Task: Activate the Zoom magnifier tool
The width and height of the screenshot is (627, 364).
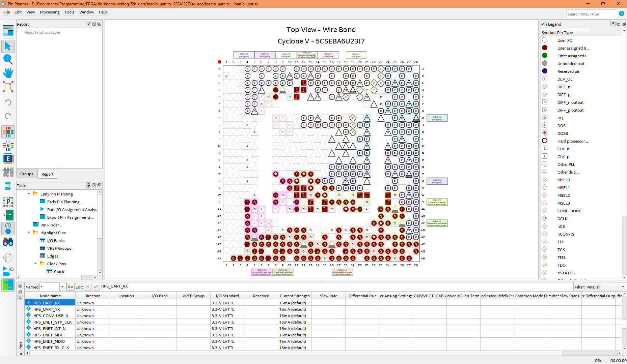Action: 8,60
